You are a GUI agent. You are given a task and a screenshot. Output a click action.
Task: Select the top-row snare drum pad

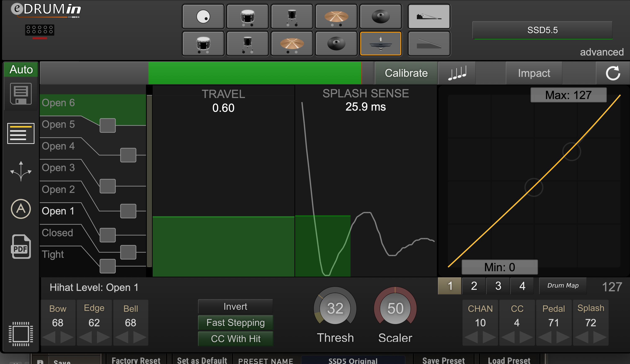(x=248, y=17)
